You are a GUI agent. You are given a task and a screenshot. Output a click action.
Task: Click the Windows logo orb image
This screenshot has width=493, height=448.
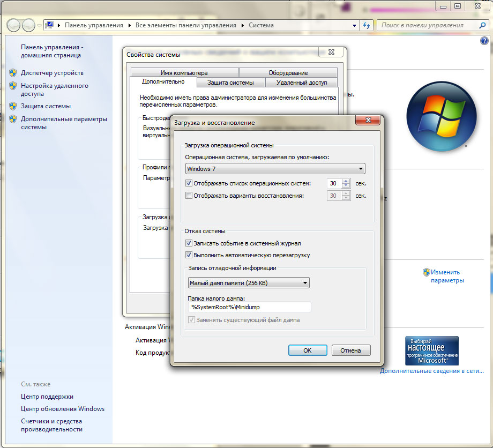(x=442, y=116)
